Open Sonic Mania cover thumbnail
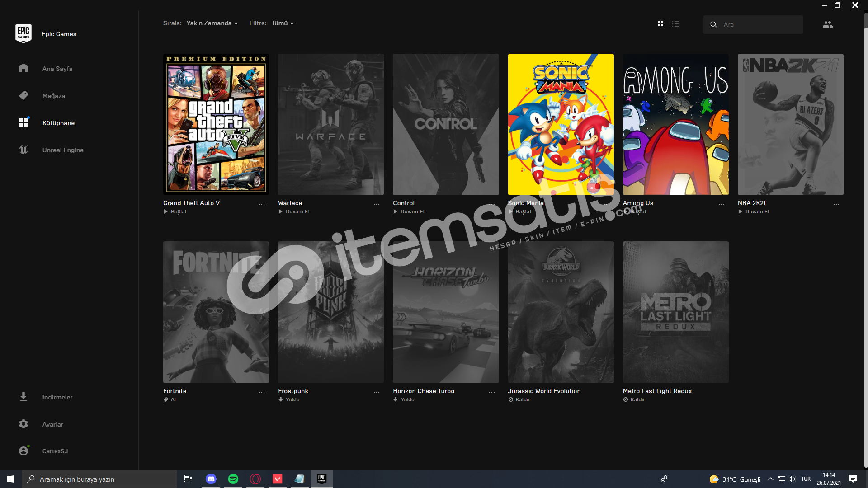 pyautogui.click(x=561, y=124)
